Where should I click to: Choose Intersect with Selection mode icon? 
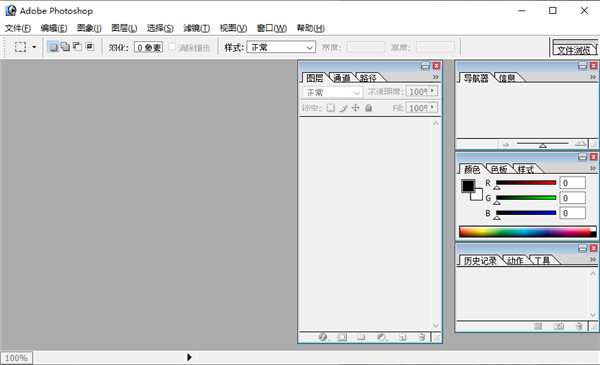[90, 47]
